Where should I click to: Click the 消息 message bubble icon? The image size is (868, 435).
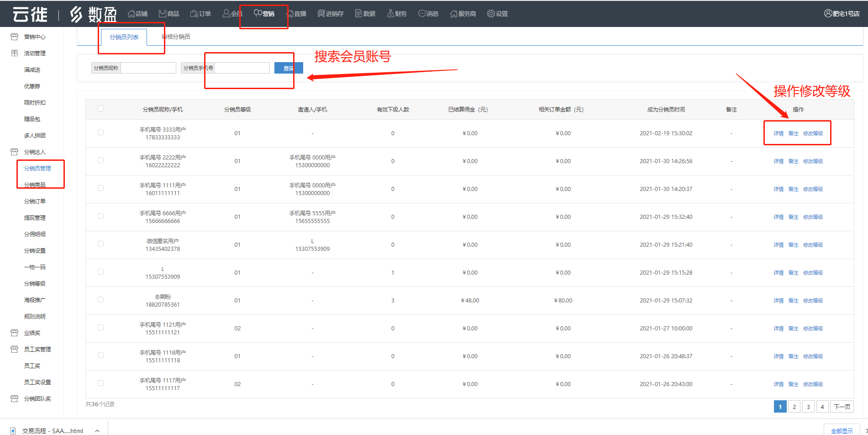click(422, 14)
